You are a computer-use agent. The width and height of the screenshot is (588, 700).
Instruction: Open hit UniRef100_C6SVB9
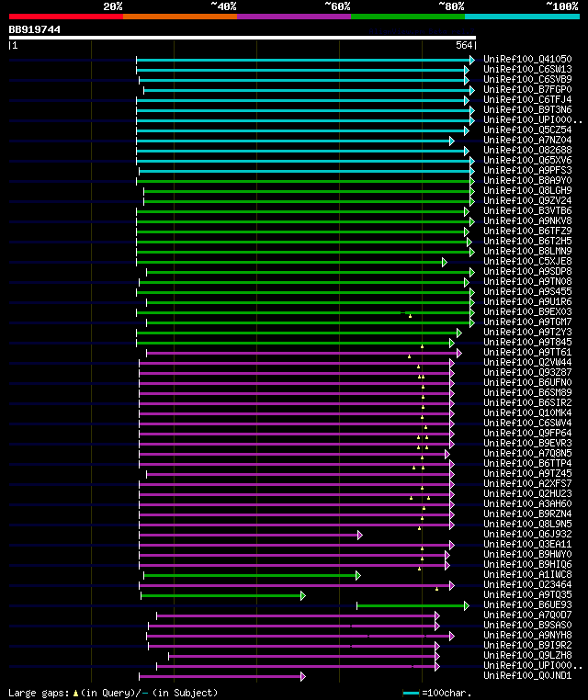pos(527,79)
